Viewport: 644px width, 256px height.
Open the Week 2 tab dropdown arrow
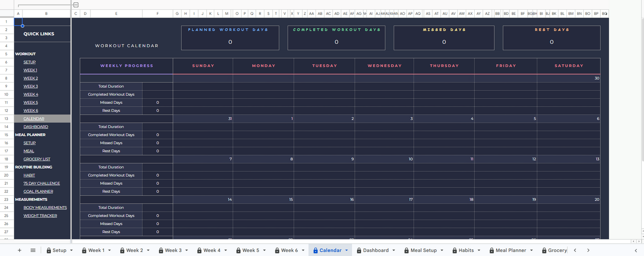pyautogui.click(x=148, y=251)
